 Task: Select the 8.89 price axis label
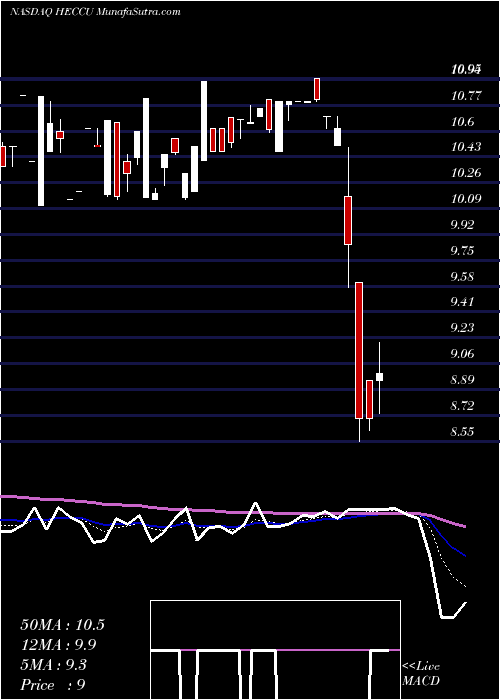pyautogui.click(x=463, y=380)
